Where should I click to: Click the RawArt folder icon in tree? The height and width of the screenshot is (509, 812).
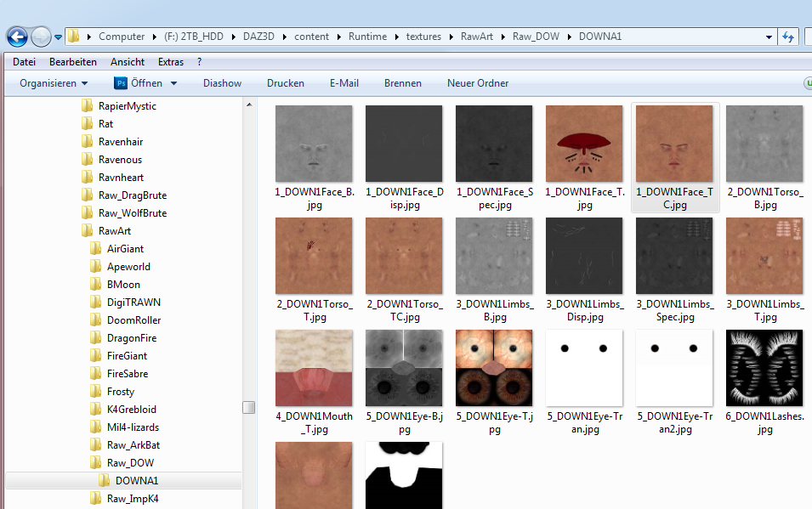(x=87, y=231)
